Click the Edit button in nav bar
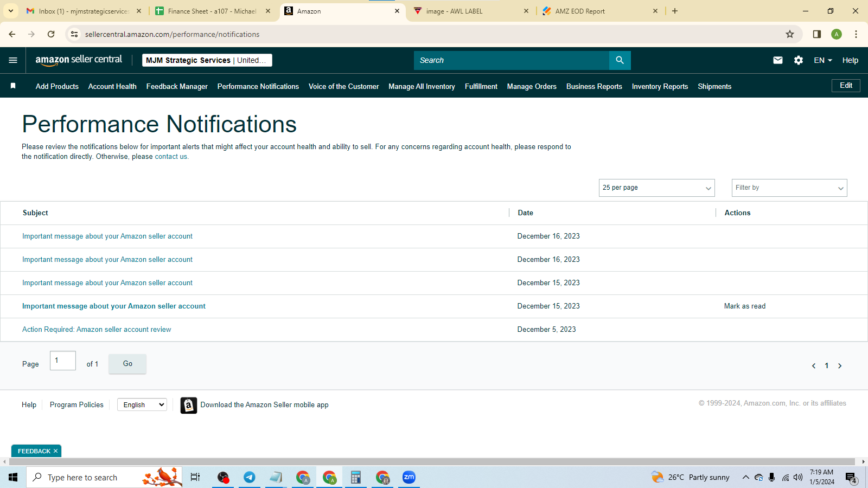The width and height of the screenshot is (868, 488). (x=846, y=86)
